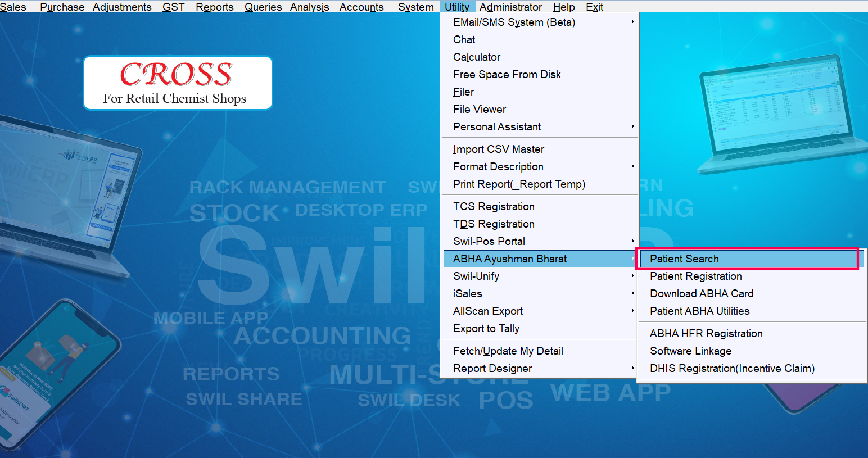
Task: Choose DHIS Registration(Incentive Claim)
Action: (752, 368)
